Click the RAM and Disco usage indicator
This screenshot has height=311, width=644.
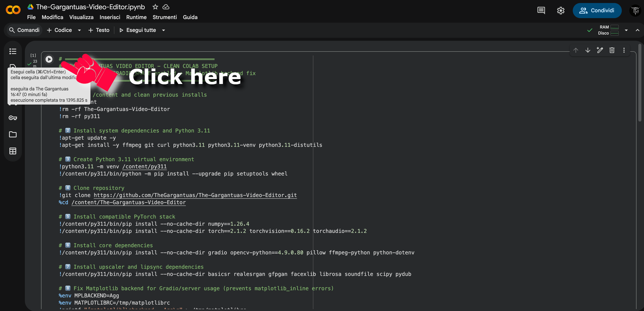pos(608,30)
